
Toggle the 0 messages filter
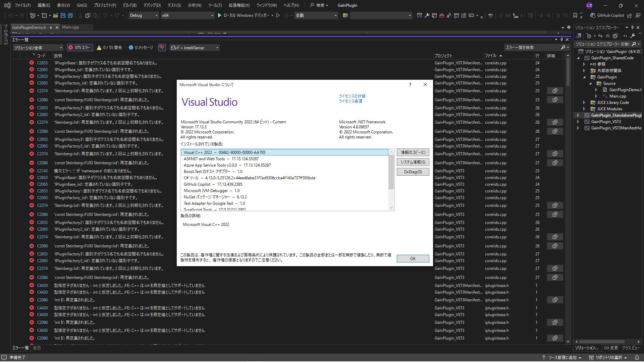click(141, 48)
